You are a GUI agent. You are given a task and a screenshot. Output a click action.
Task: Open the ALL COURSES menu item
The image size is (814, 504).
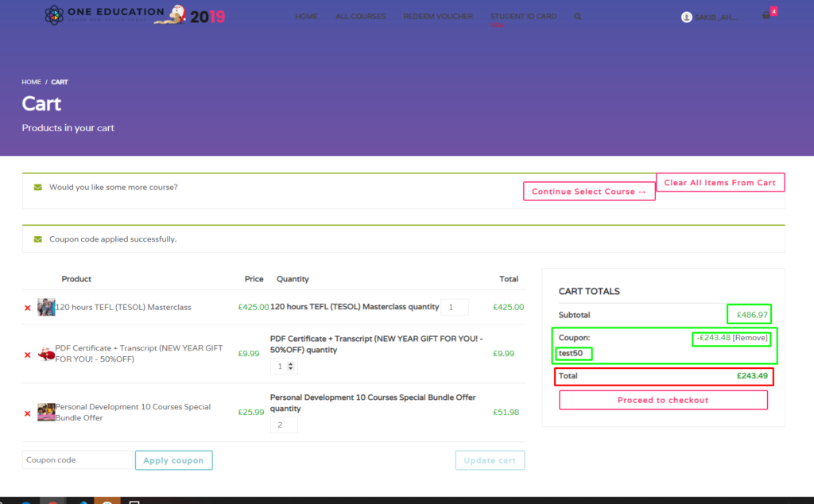tap(360, 17)
